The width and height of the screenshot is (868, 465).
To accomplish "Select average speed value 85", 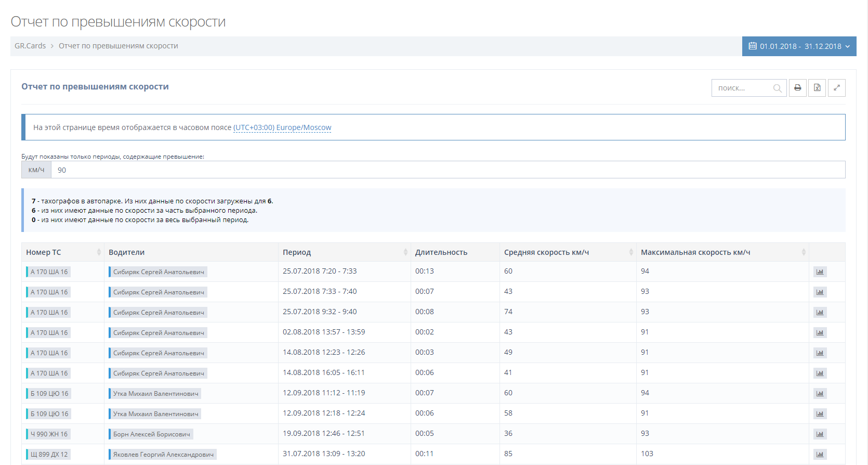I will (508, 454).
